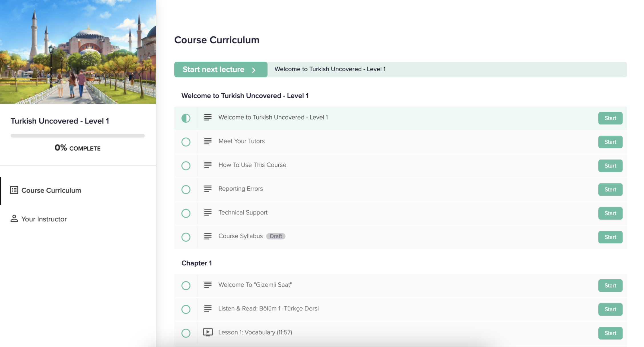Viewport: 644px width, 347px height.
Task: Start the Welcome to Turkish Uncovered - Level 1 lecture
Action: pos(610,118)
